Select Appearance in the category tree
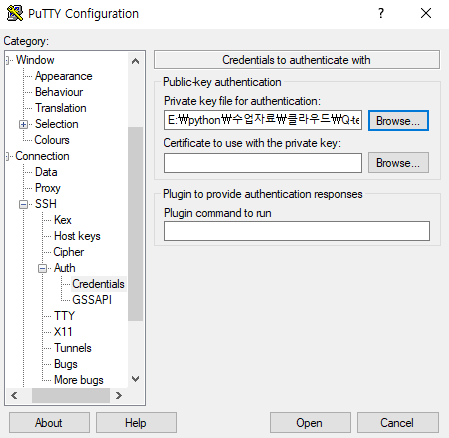449x438 pixels. [64, 76]
